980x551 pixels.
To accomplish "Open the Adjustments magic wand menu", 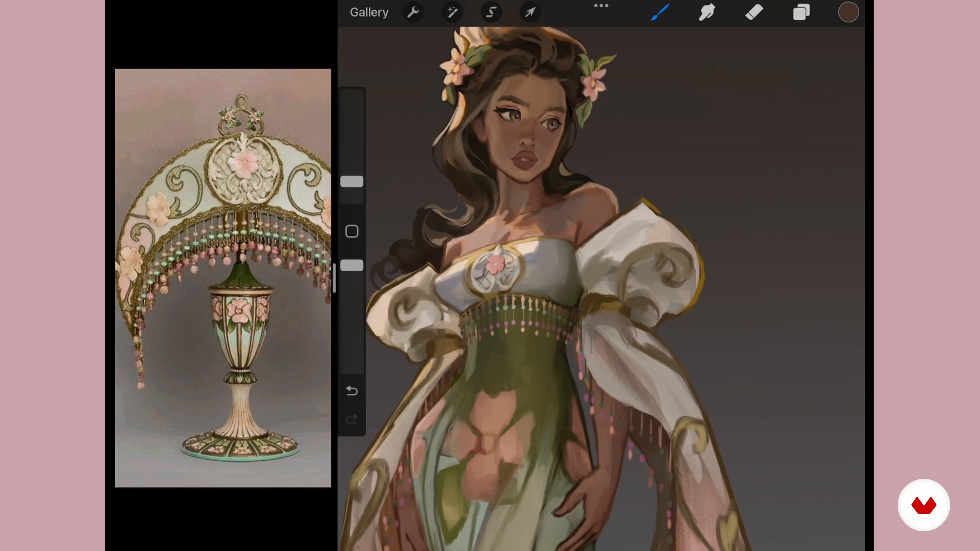I will tap(452, 12).
